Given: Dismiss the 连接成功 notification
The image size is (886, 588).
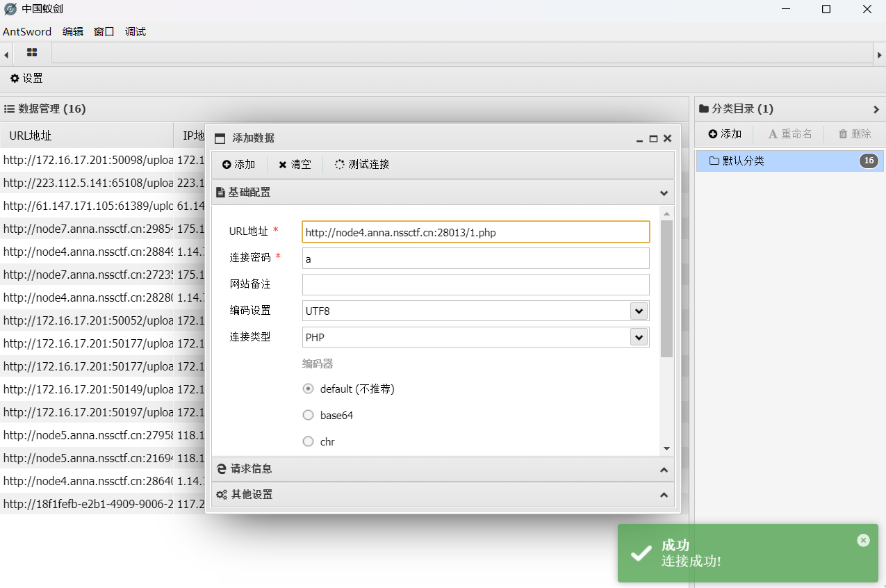Looking at the screenshot, I should pyautogui.click(x=863, y=540).
